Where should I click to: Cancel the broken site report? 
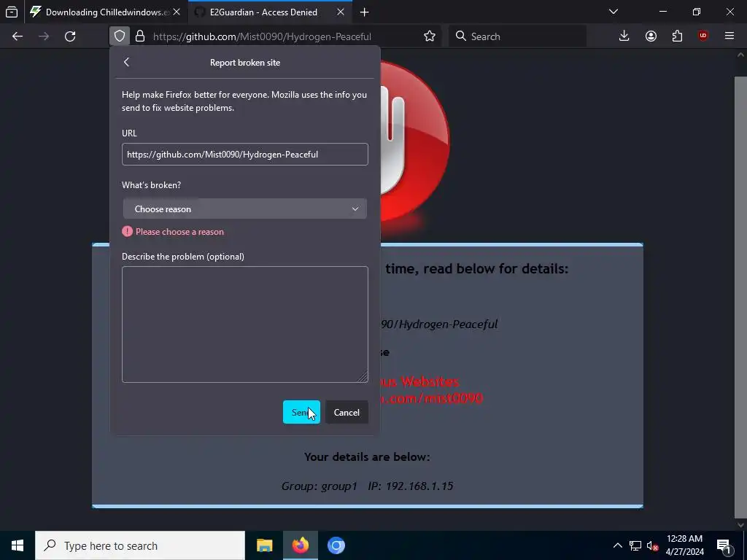pos(347,413)
